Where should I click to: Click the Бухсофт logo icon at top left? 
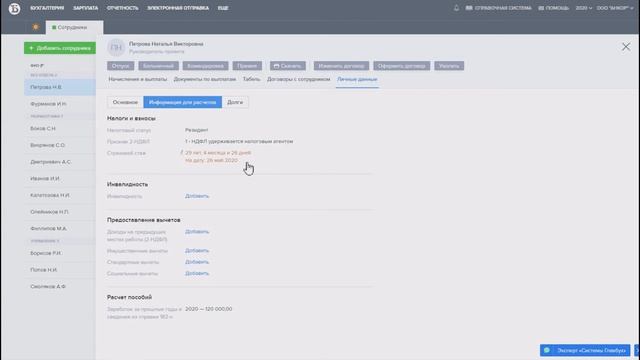[x=14, y=8]
